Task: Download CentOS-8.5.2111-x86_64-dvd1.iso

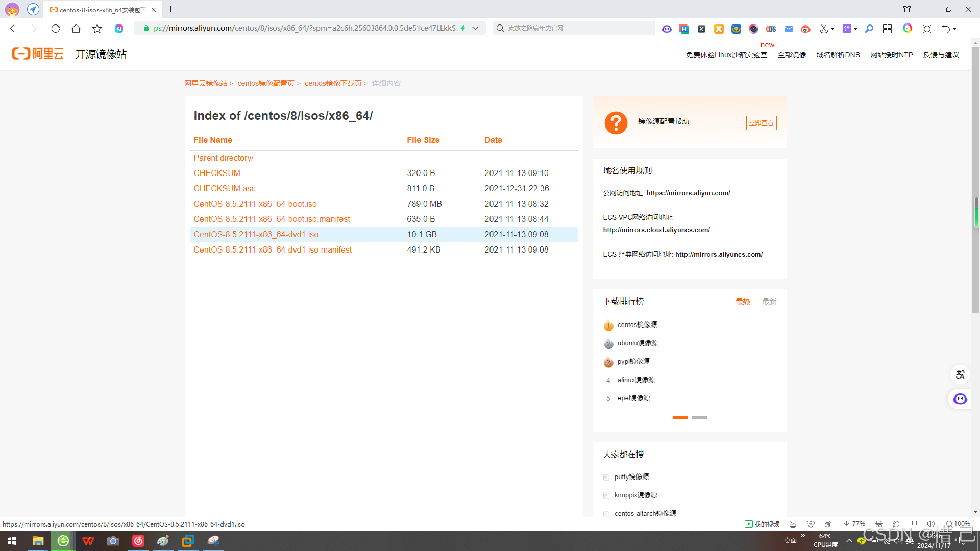Action: pyautogui.click(x=256, y=234)
